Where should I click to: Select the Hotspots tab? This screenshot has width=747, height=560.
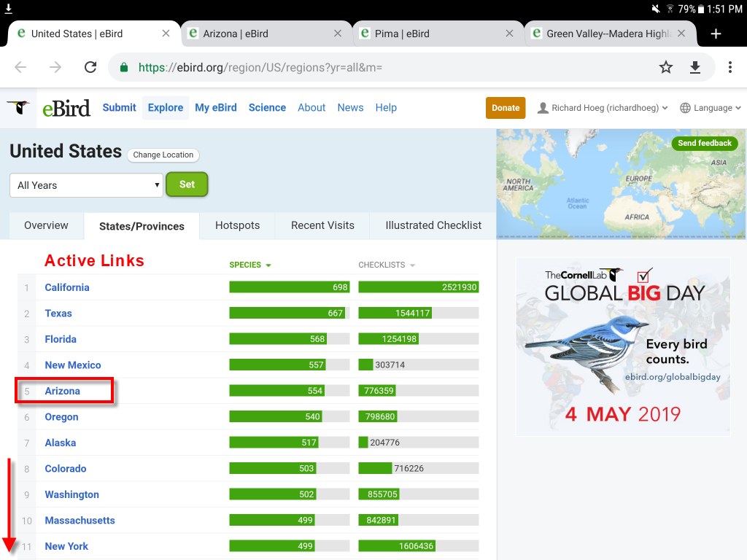(237, 226)
